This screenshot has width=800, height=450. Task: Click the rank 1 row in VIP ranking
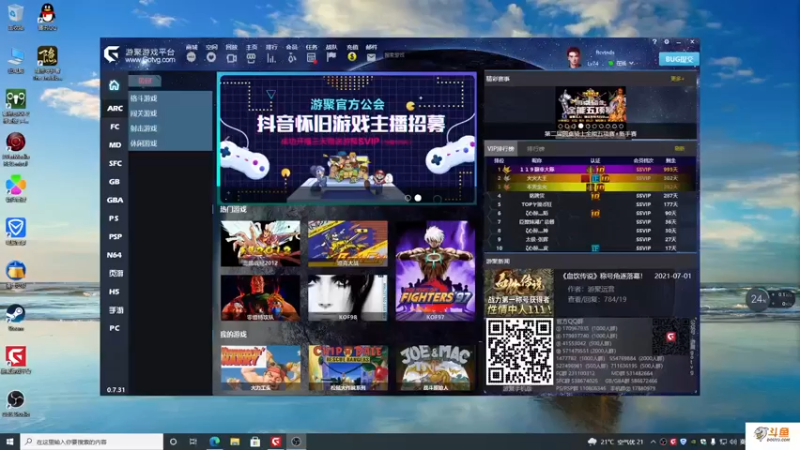coord(590,169)
